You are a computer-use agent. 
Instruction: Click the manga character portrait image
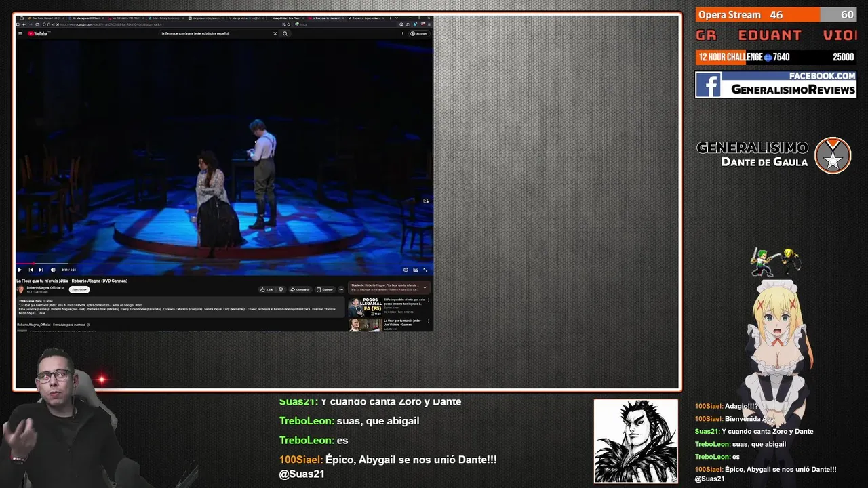pyautogui.click(x=635, y=441)
